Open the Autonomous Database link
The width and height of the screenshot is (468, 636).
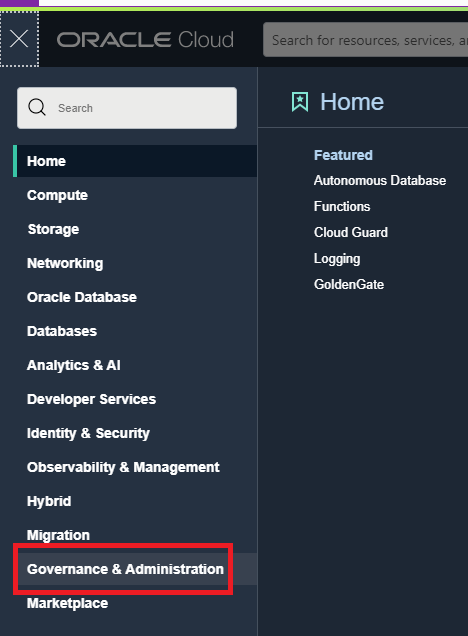click(x=380, y=180)
